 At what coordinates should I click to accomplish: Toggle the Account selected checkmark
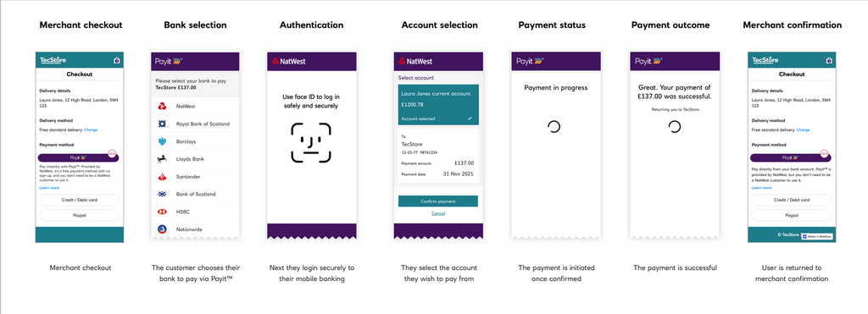pos(470,118)
